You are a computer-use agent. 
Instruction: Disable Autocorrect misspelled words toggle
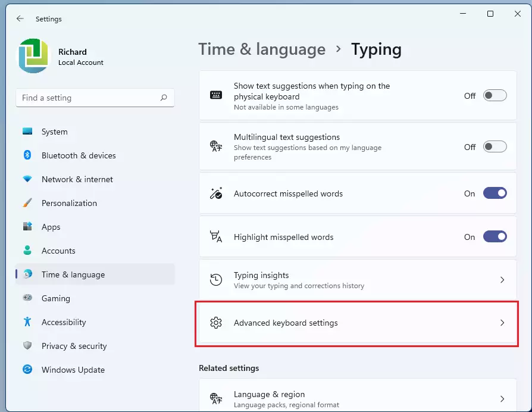tap(495, 193)
